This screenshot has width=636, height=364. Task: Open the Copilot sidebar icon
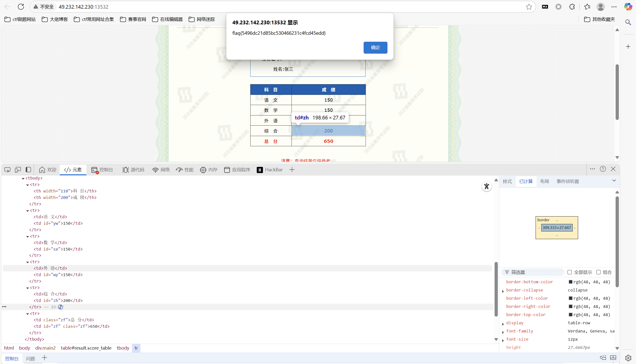pyautogui.click(x=628, y=7)
